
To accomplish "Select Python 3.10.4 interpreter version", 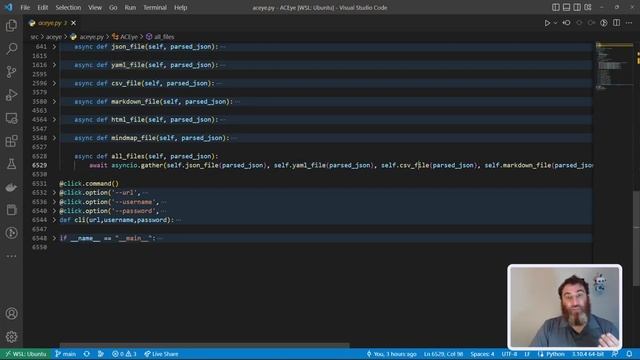I will point(588,354).
